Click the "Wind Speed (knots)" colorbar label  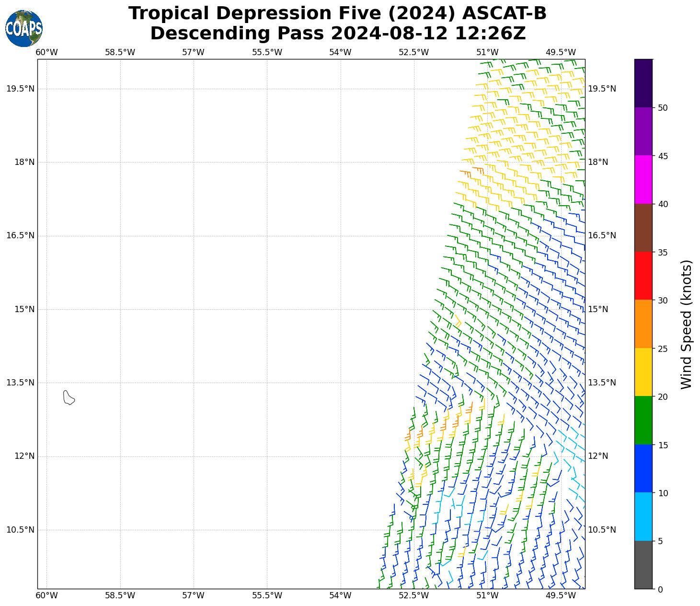click(686, 324)
